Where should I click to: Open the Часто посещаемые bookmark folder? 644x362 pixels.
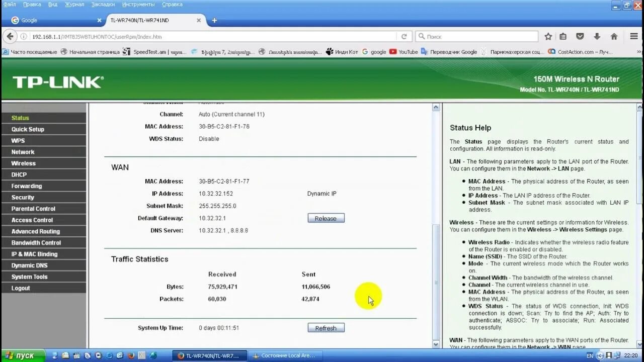click(30, 52)
